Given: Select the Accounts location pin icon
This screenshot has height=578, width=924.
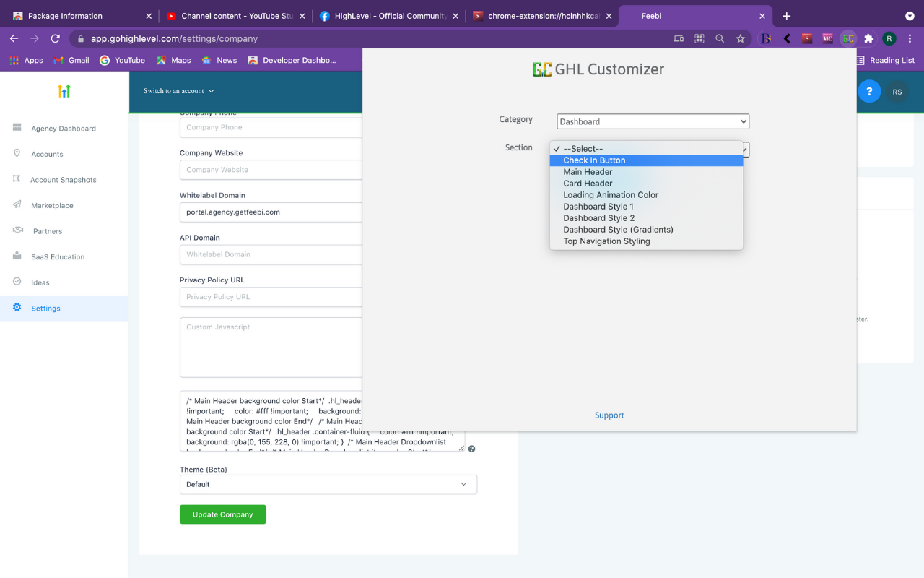Looking at the screenshot, I should click(16, 154).
